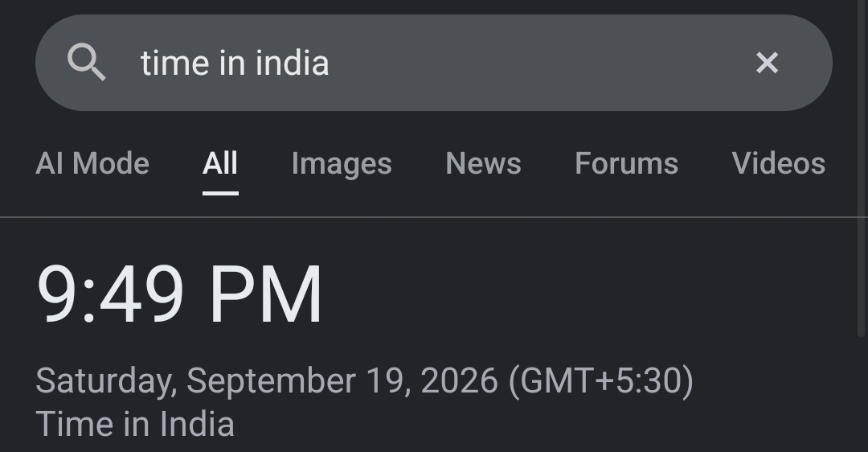This screenshot has width=868, height=452.
Task: Select the All results tab
Action: [220, 163]
